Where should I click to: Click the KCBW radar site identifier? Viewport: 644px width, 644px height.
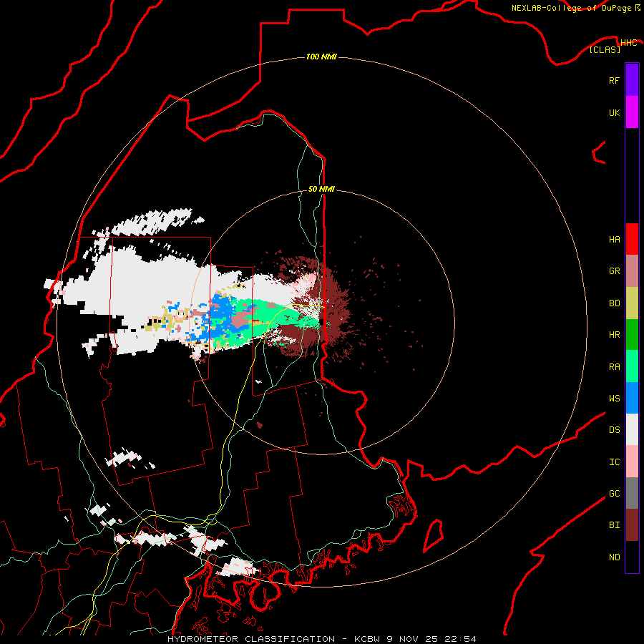pyautogui.click(x=367, y=639)
